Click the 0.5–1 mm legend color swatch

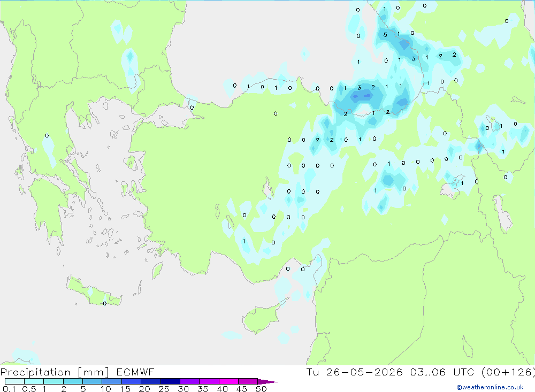tap(34, 381)
